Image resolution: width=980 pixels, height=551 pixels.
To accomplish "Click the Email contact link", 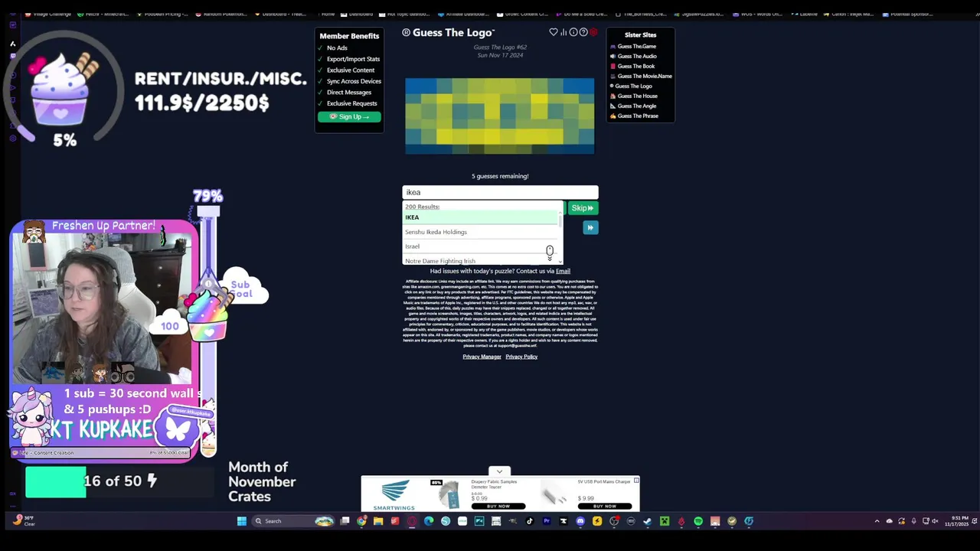I will (563, 271).
